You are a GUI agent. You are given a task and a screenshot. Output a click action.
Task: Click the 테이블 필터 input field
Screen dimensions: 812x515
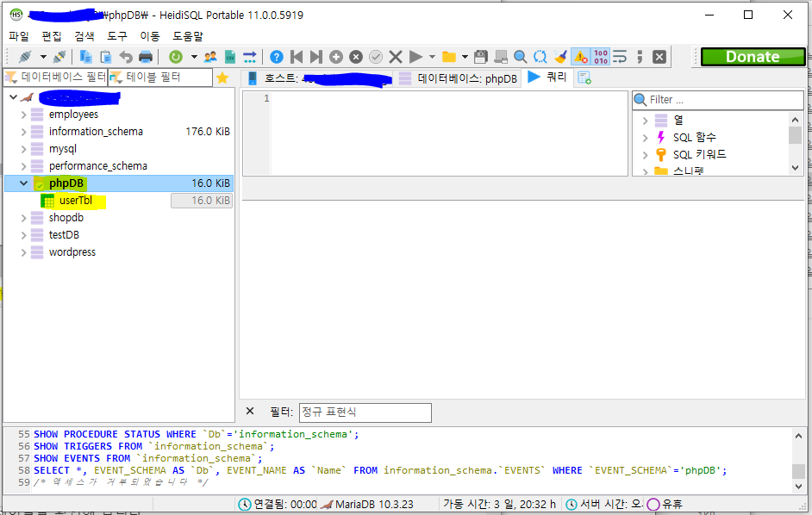[x=160, y=78]
